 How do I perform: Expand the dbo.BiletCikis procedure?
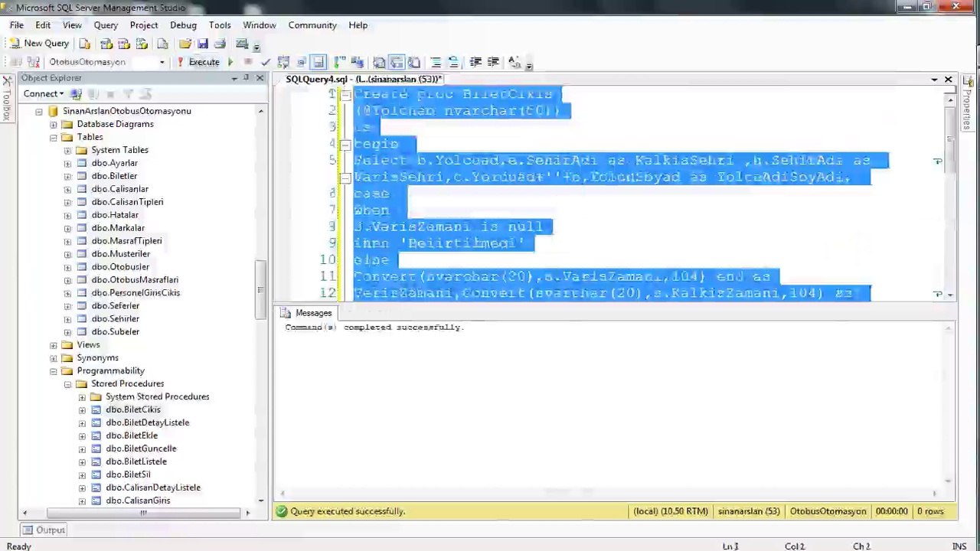(x=82, y=410)
